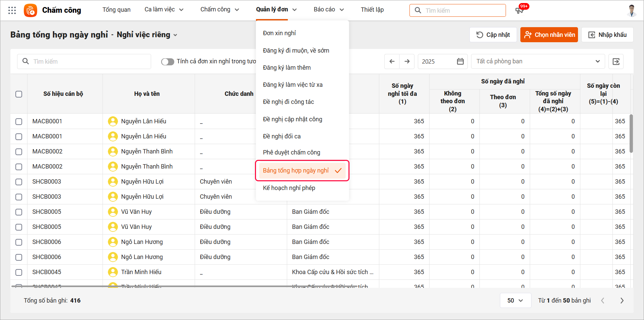Click the Khoa Cấp cứu & Hồi sức tích cell
644x320 pixels.
[333, 272]
